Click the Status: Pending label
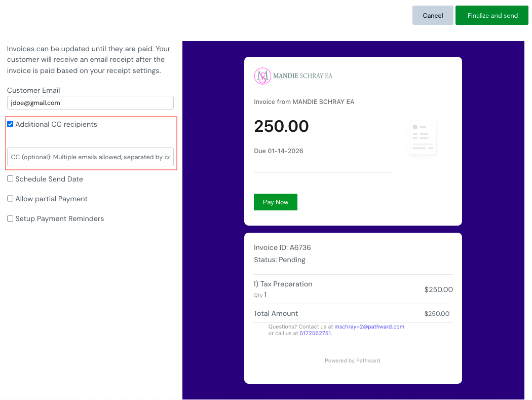The height and width of the screenshot is (400, 532). click(x=280, y=260)
